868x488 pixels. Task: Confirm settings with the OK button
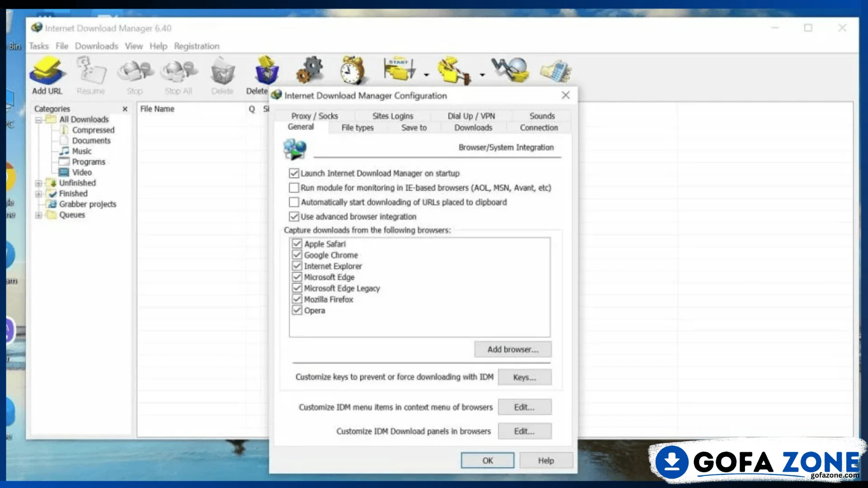click(487, 460)
